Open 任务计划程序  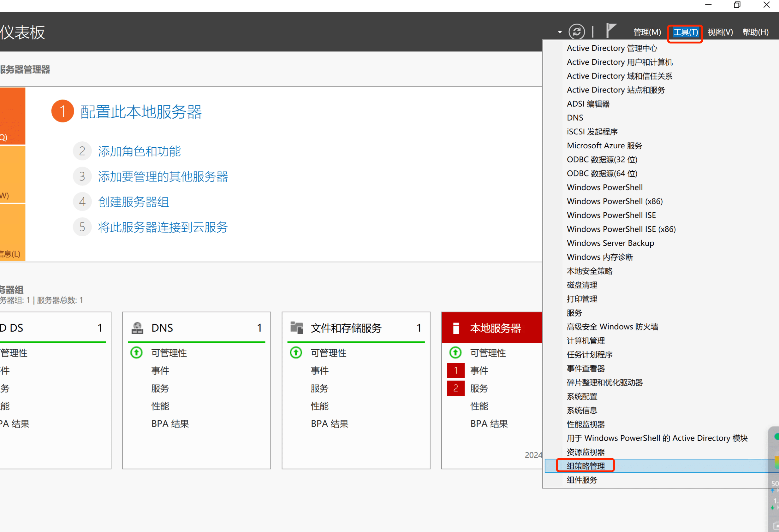(x=589, y=354)
